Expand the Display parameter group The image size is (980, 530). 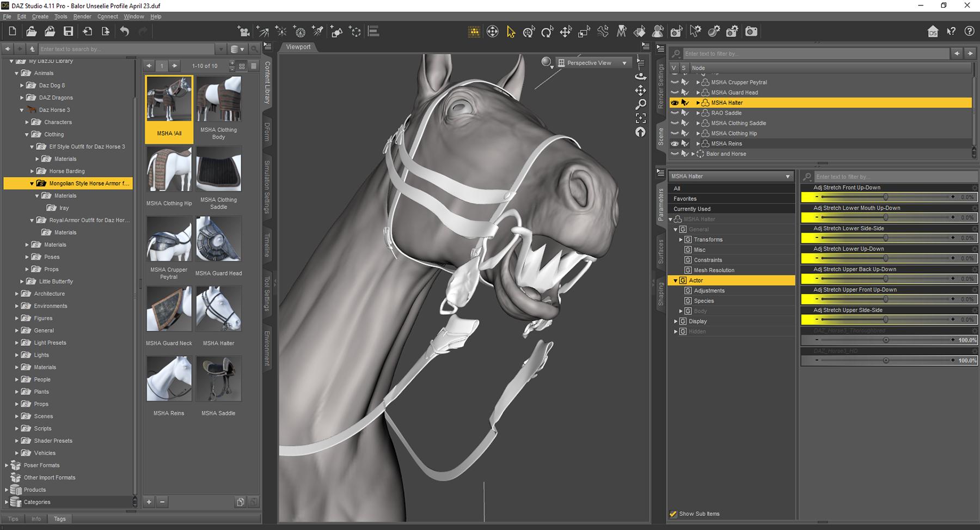(676, 321)
